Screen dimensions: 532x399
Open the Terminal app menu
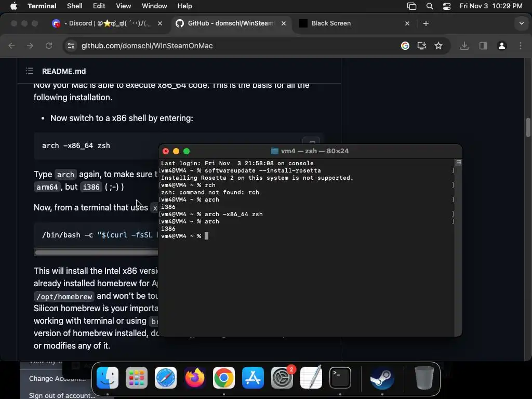click(x=42, y=6)
